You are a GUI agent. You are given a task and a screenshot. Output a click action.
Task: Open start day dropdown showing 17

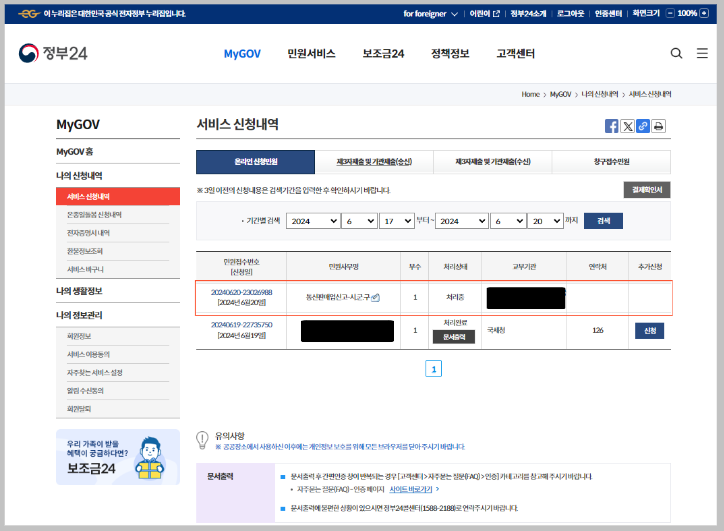397,221
